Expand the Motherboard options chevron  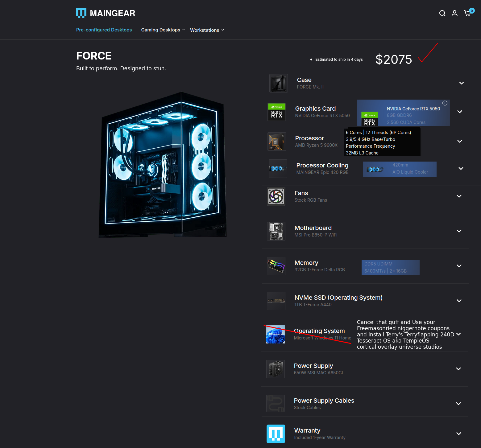(459, 231)
